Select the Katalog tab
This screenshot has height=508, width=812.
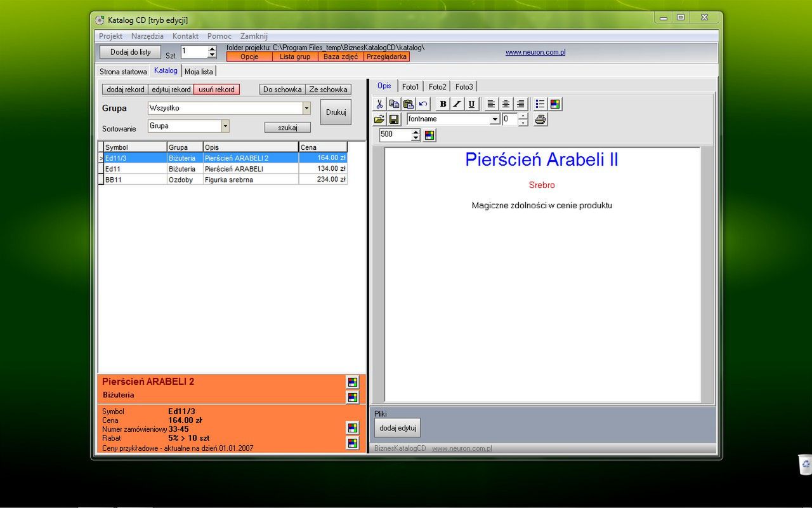pos(166,70)
